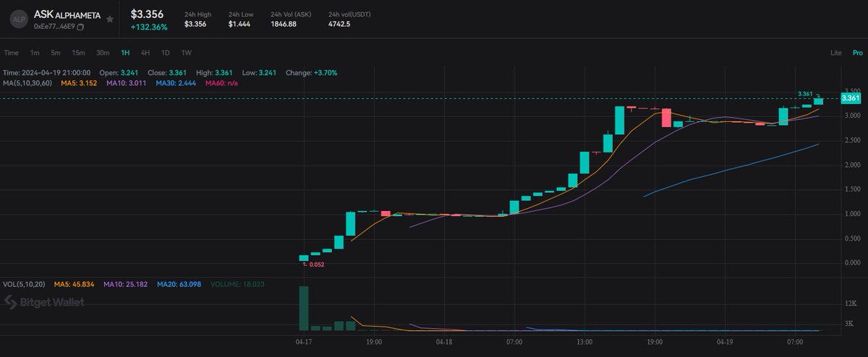The height and width of the screenshot is (357, 868).
Task: Click the MA60: n/a indicator value
Action: pyautogui.click(x=222, y=83)
